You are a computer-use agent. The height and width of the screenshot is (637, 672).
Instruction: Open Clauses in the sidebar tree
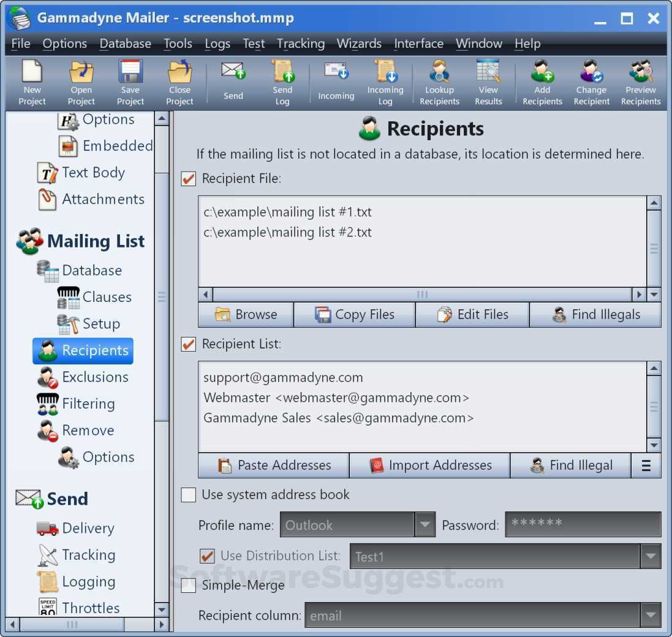pyautogui.click(x=94, y=297)
